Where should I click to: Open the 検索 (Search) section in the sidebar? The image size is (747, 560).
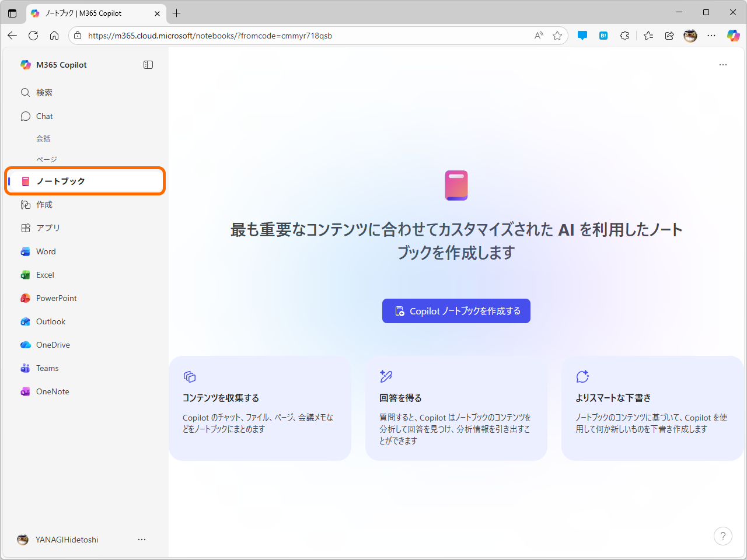pos(43,92)
